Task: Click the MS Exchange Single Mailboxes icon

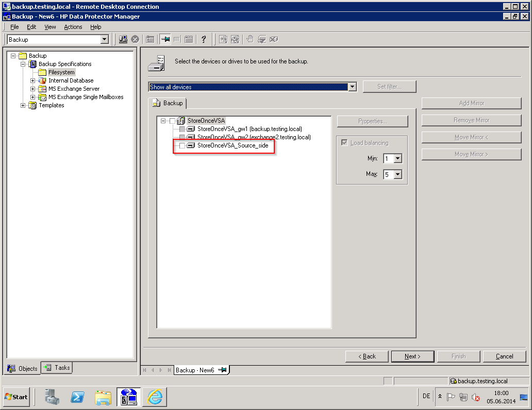Action: (x=42, y=97)
